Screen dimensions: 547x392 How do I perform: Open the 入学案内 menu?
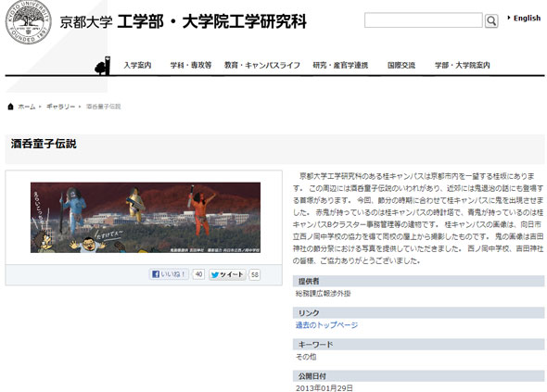click(x=137, y=65)
